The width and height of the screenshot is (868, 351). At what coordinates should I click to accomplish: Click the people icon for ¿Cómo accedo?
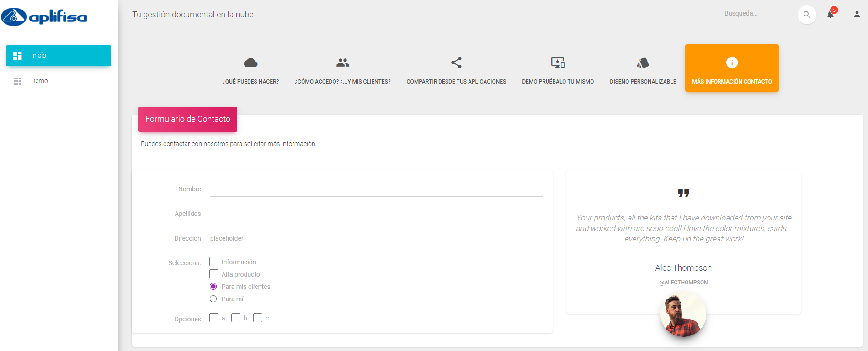(x=342, y=63)
